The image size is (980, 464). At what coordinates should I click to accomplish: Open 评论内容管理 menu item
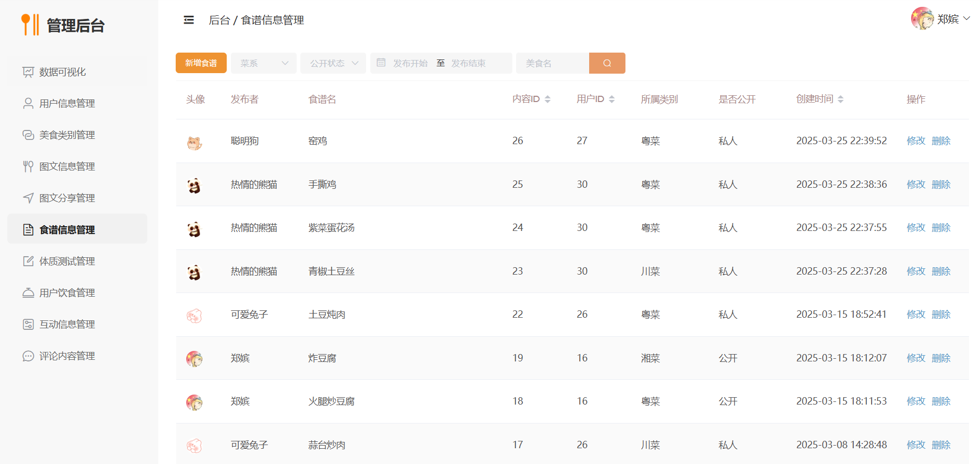click(77, 356)
